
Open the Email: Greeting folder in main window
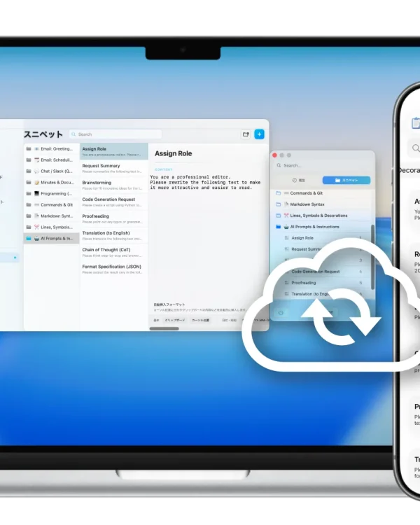point(51,148)
